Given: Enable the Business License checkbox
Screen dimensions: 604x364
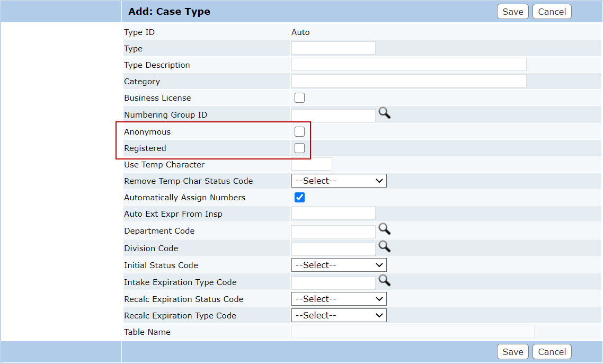Looking at the screenshot, I should pyautogui.click(x=299, y=98).
